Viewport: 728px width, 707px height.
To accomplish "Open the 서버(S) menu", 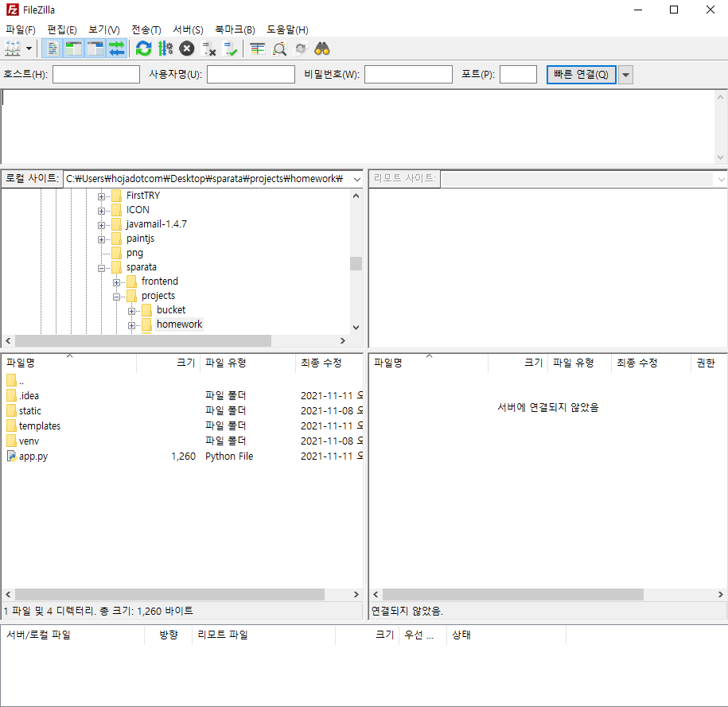I will coord(188,29).
